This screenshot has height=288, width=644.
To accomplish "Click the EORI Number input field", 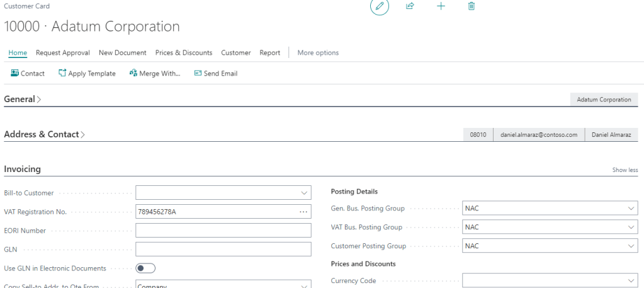I will (223, 231).
